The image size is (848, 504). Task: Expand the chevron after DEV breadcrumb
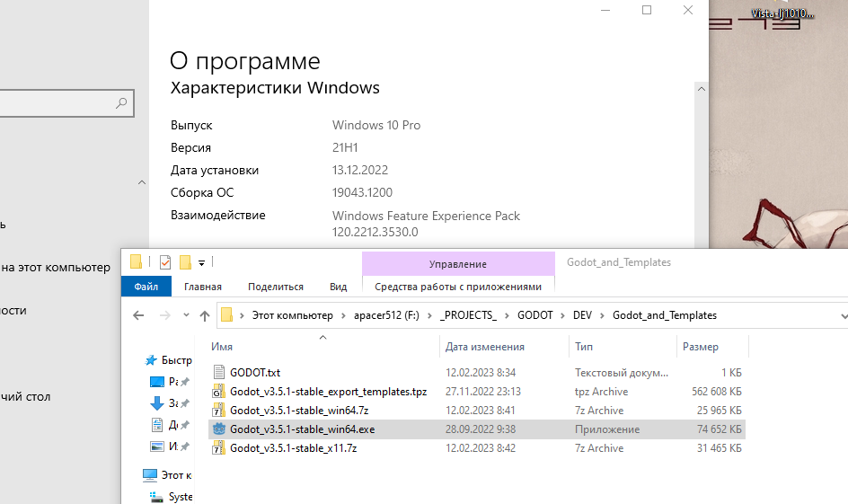pos(602,315)
